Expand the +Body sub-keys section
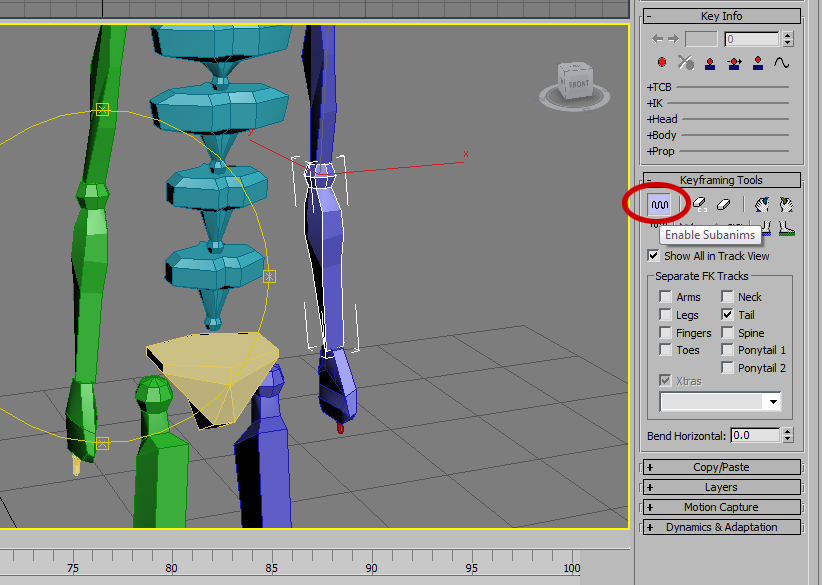 [x=661, y=134]
